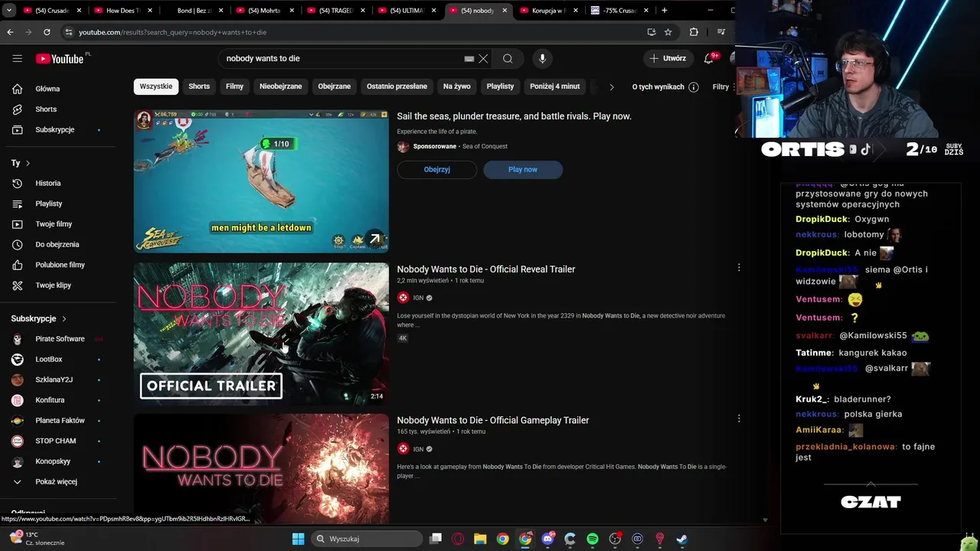Open the Pirate Software subscription

point(58,339)
